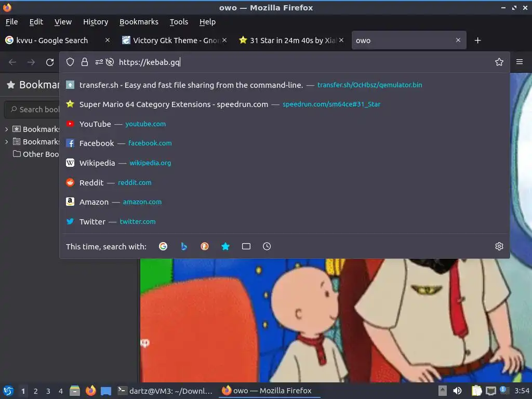The height and width of the screenshot is (399, 532).
Task: Close the kvvu Google Search tab
Action: (x=107, y=40)
